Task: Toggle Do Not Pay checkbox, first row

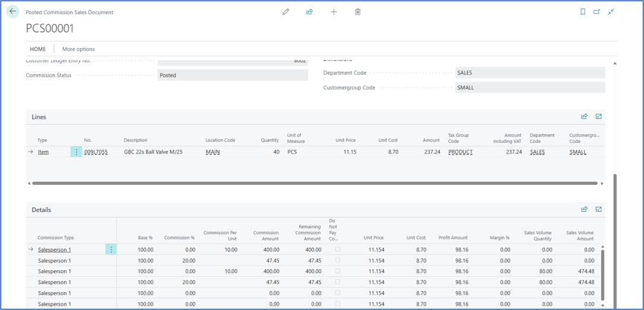Action: (338, 250)
